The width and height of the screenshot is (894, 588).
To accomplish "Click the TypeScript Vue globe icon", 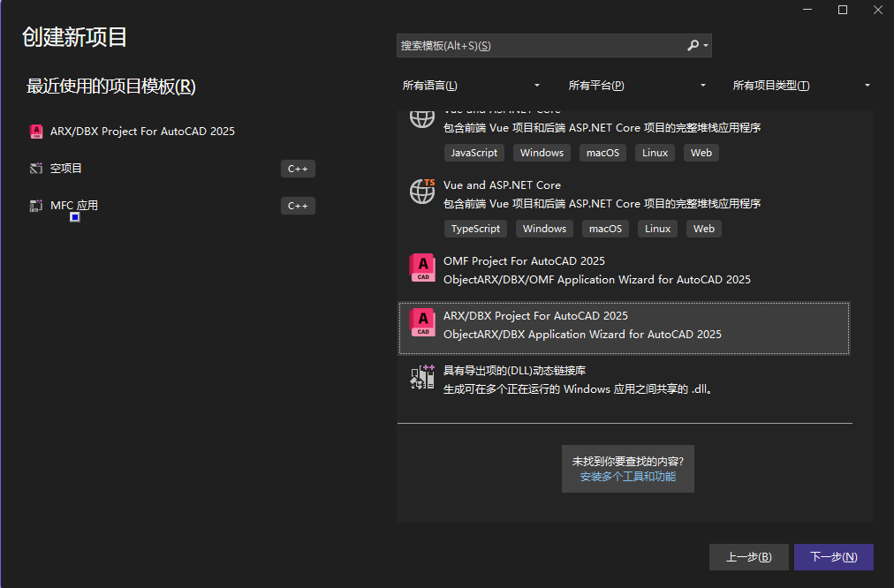I will 423,192.
